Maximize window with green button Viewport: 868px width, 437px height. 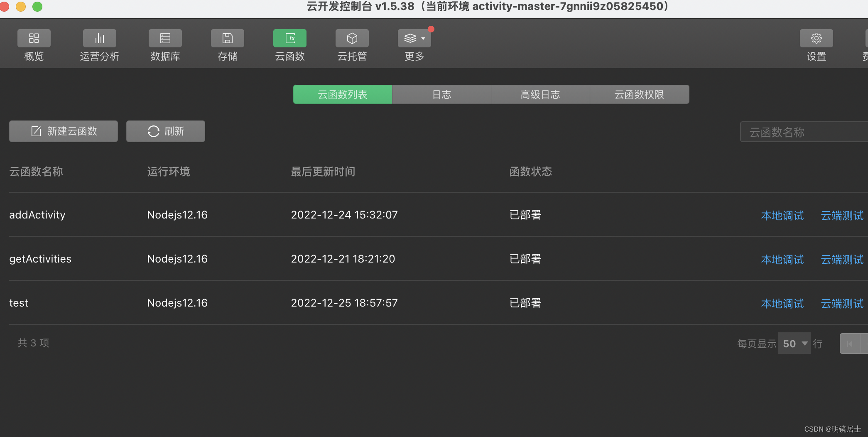pos(37,6)
